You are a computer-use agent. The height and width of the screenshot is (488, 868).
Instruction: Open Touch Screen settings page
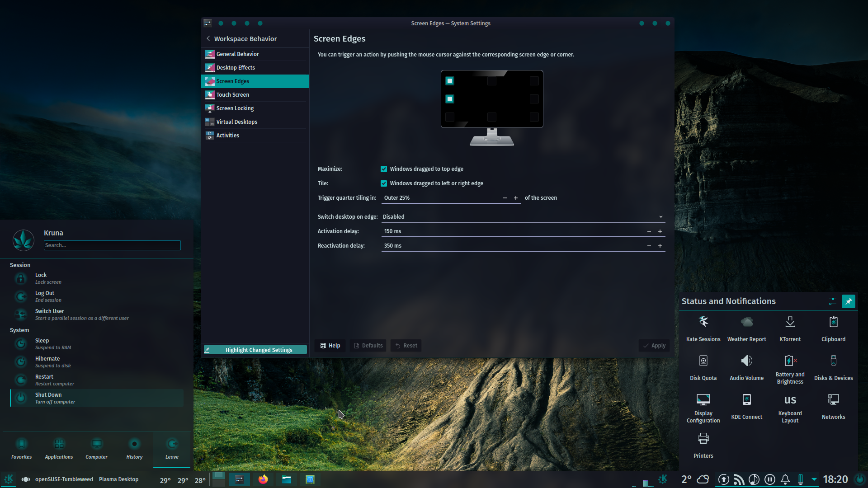point(255,95)
